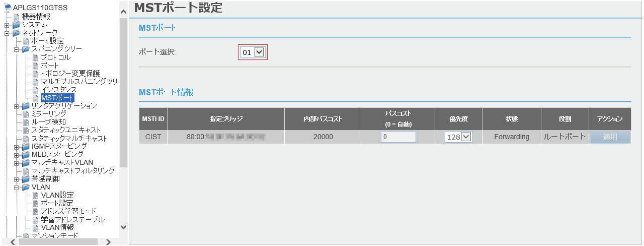Click the 帯域制御 folder icon
The image size is (644, 246).
point(26,179)
